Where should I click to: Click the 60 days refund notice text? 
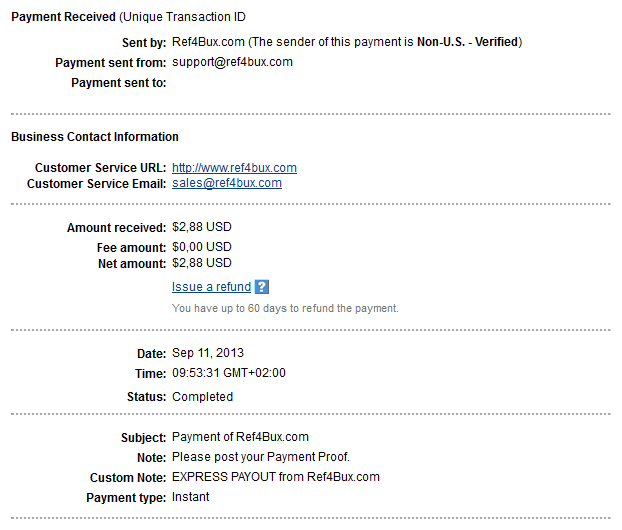(285, 308)
